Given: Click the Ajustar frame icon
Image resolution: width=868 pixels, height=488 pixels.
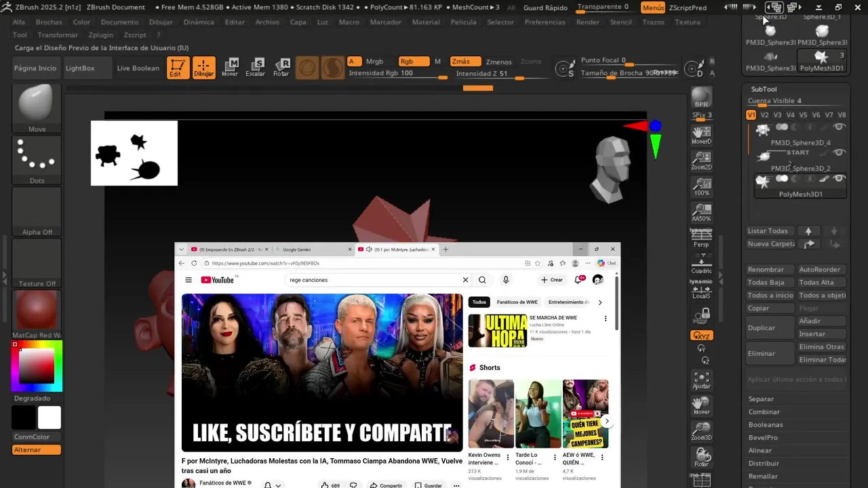Looking at the screenshot, I should (x=702, y=380).
